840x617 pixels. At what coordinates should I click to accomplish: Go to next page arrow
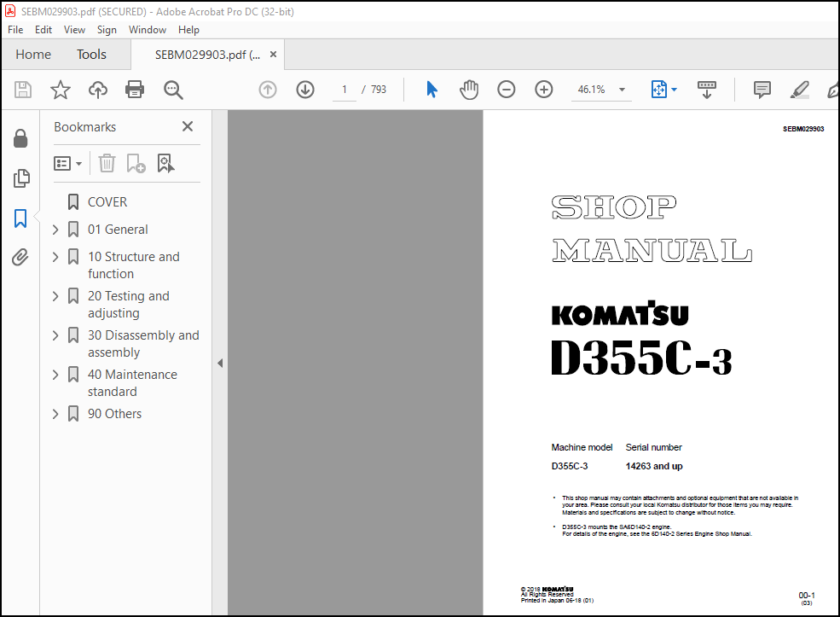point(305,90)
